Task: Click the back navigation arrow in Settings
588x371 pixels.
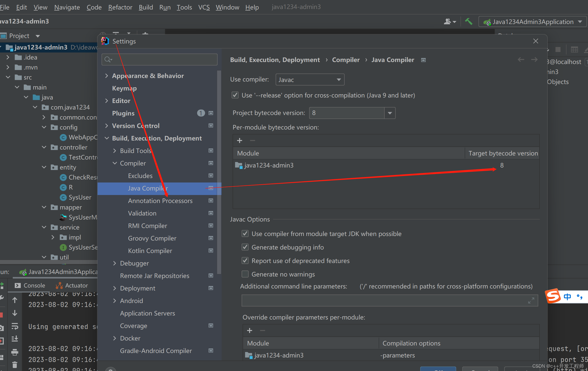Action: click(521, 59)
